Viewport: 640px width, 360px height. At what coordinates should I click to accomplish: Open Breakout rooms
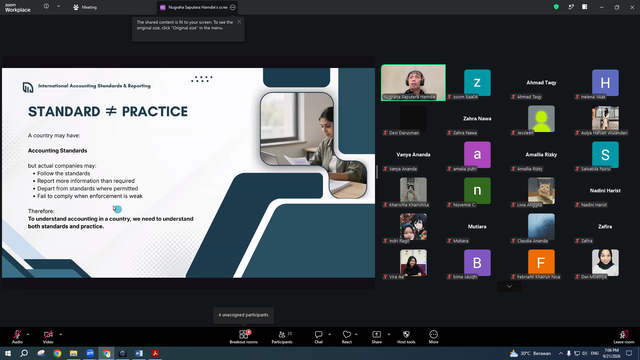pos(244,337)
